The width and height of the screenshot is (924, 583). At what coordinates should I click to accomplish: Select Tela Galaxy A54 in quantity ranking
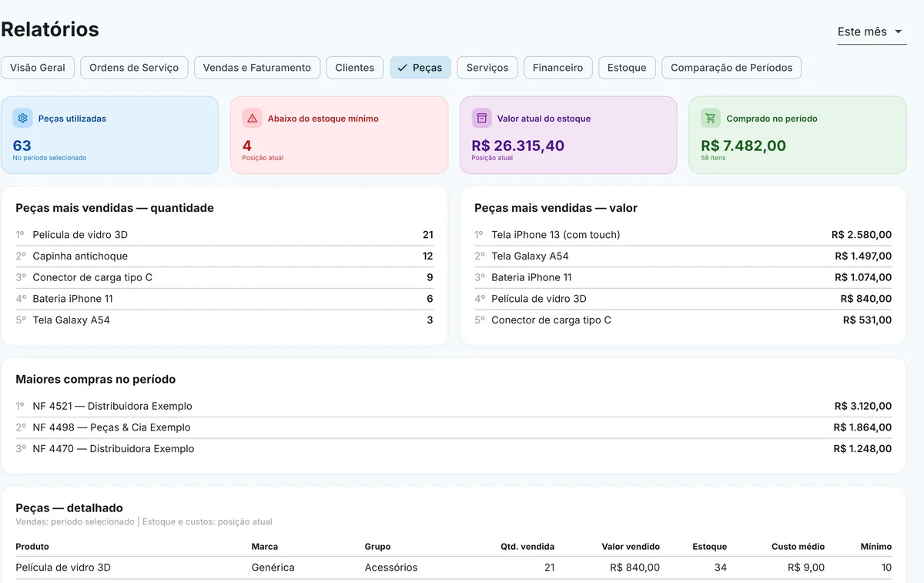click(x=224, y=320)
